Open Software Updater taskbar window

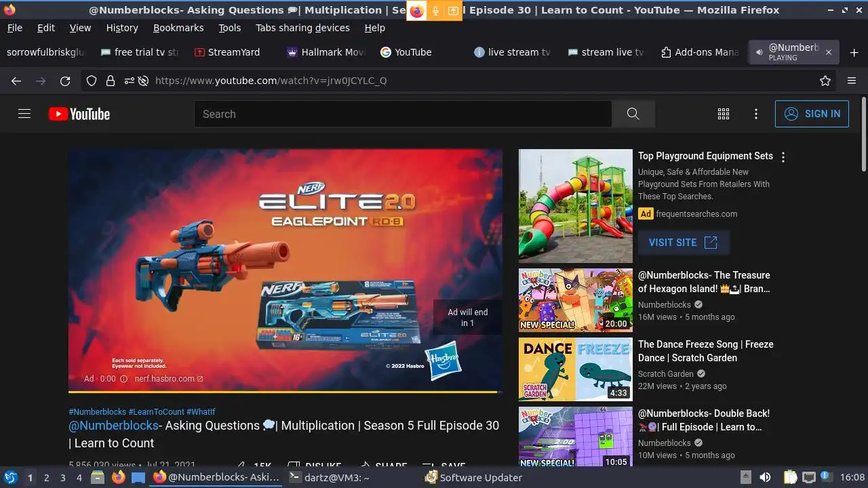tap(473, 477)
